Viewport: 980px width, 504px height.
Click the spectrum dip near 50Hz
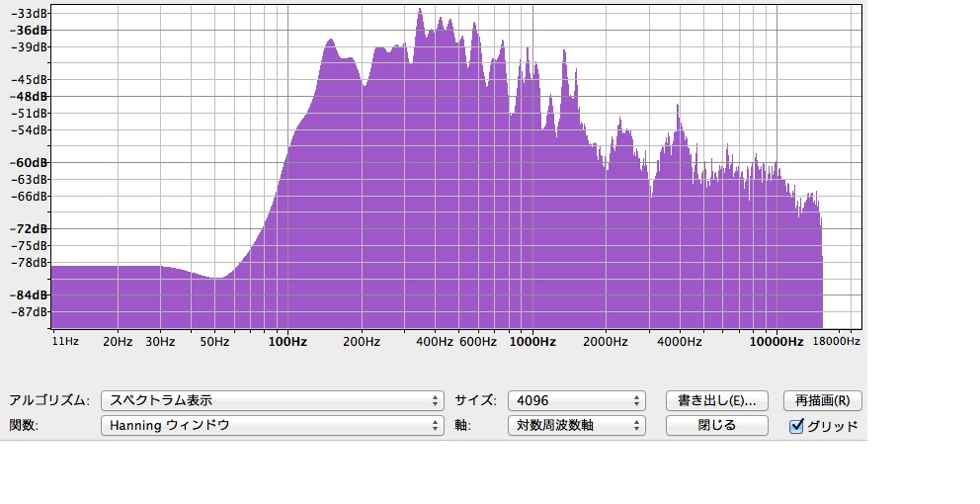tap(217, 278)
